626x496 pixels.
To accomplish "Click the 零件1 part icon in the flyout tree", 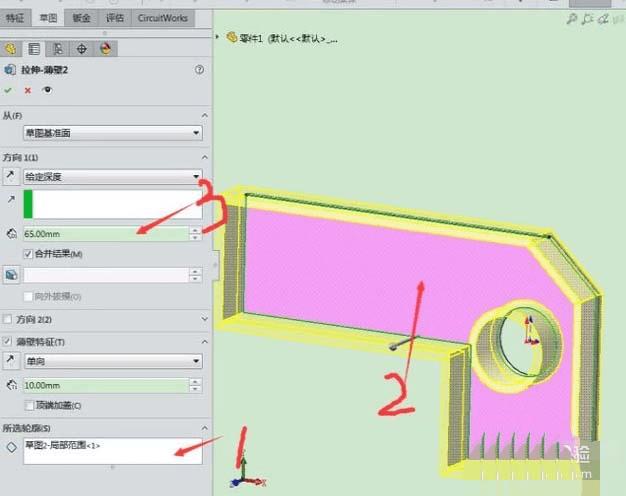I will pos(232,38).
